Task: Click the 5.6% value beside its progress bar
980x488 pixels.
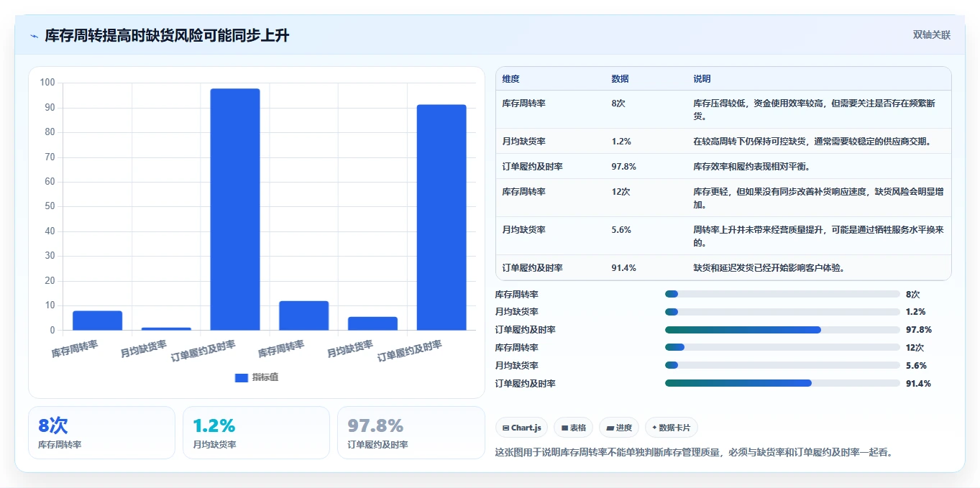Action: click(x=916, y=366)
